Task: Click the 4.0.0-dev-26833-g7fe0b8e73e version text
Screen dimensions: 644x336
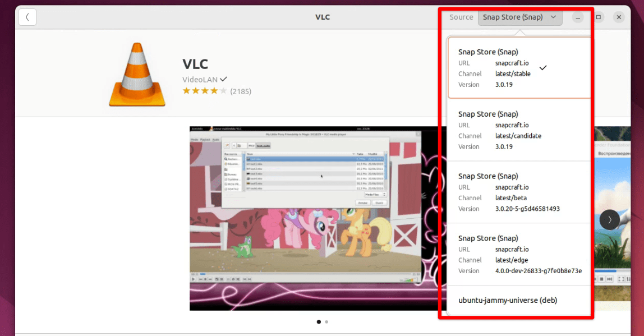Action: [x=539, y=271]
